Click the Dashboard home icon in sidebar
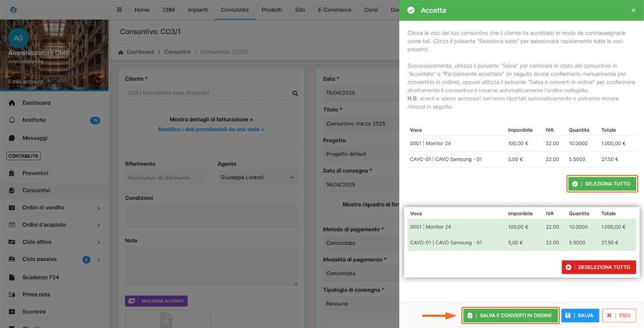The height and width of the screenshot is (328, 644). [12, 103]
